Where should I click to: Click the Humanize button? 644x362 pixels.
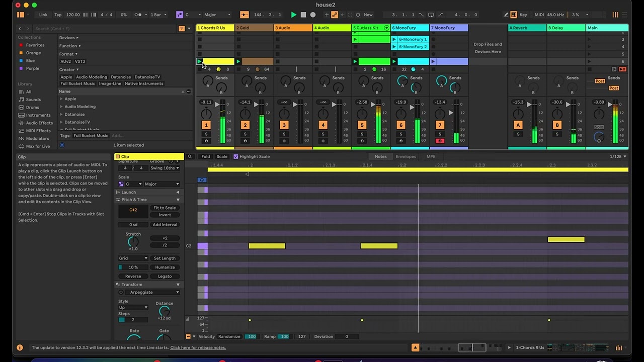(165, 267)
